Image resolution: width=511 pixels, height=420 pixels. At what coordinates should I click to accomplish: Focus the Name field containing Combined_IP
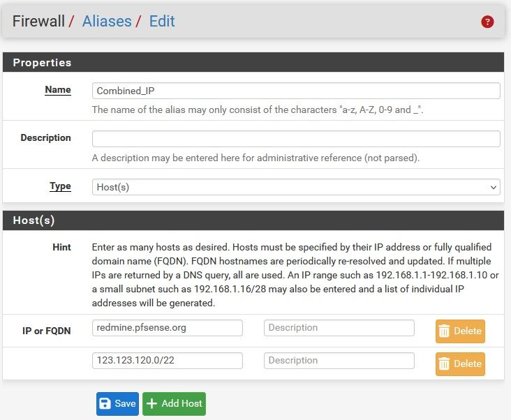pyautogui.click(x=296, y=91)
